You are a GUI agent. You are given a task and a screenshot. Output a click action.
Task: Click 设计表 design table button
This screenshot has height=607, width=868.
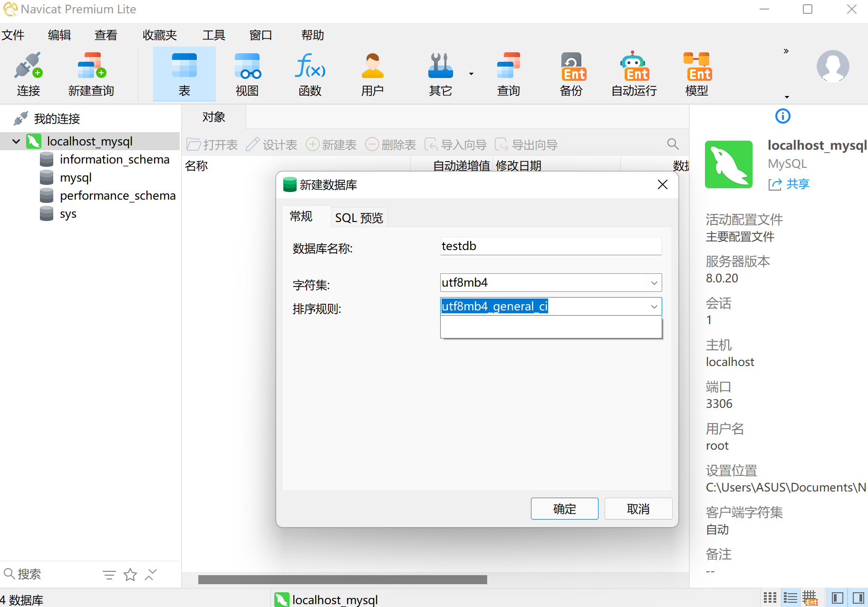[x=271, y=145]
